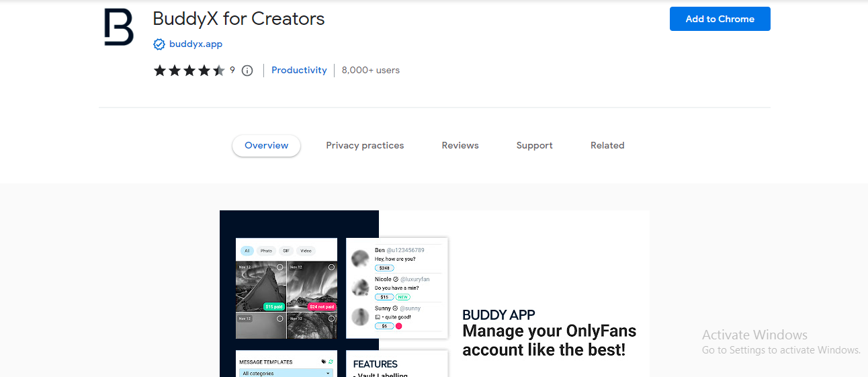Click the NEW badge under Nicole
The height and width of the screenshot is (377, 868).
click(402, 297)
